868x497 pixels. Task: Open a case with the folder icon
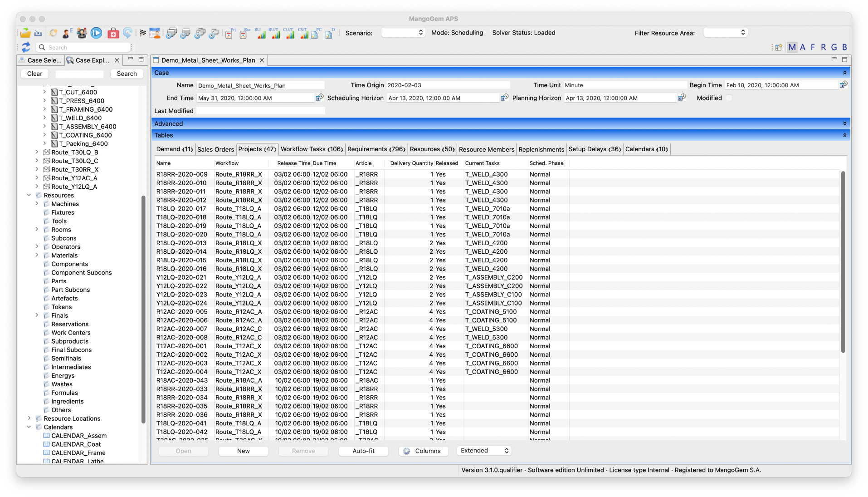coord(25,33)
